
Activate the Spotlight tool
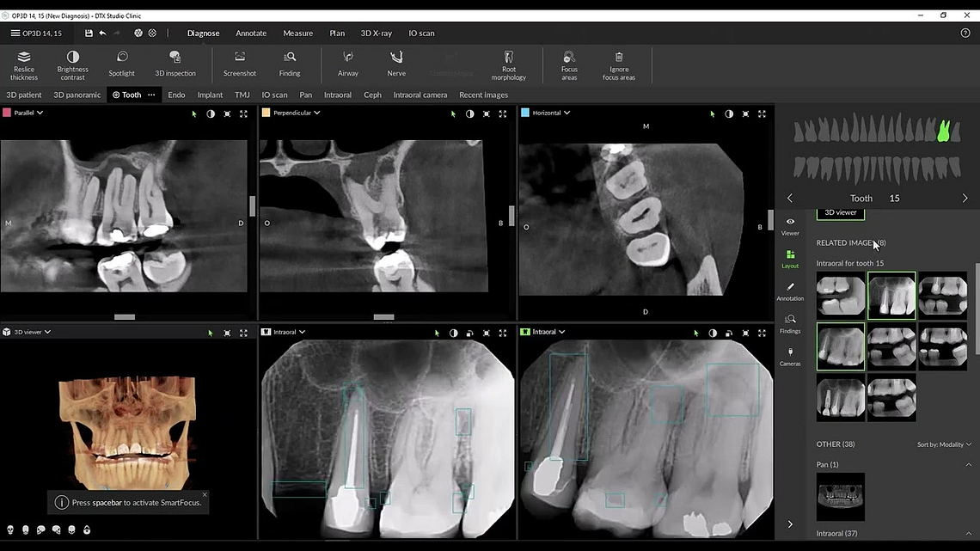click(121, 63)
